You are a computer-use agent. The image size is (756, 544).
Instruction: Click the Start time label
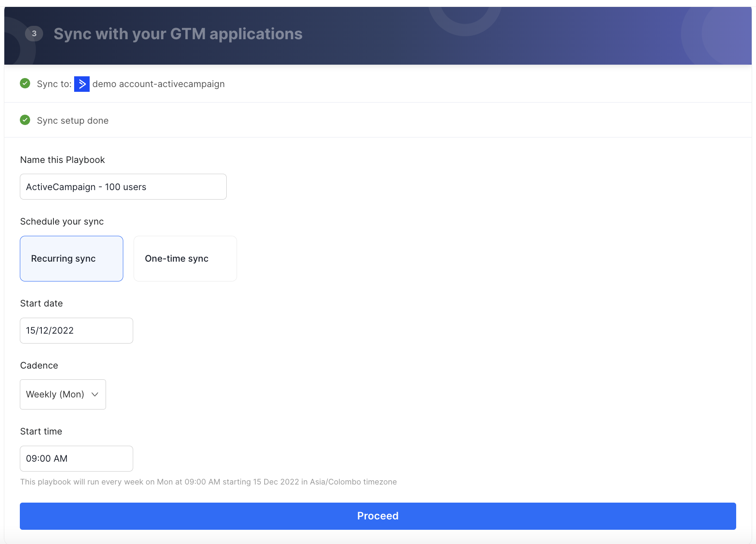click(41, 431)
